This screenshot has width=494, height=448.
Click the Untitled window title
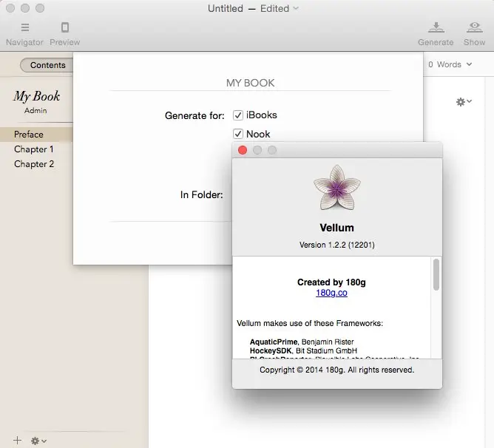tap(226, 9)
